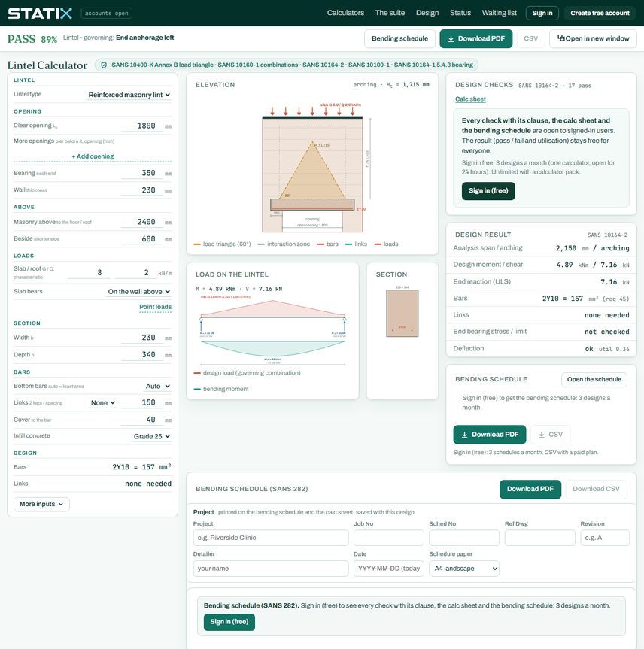Edit the Clear opening value 1800
The image size is (644, 649).
(142, 126)
